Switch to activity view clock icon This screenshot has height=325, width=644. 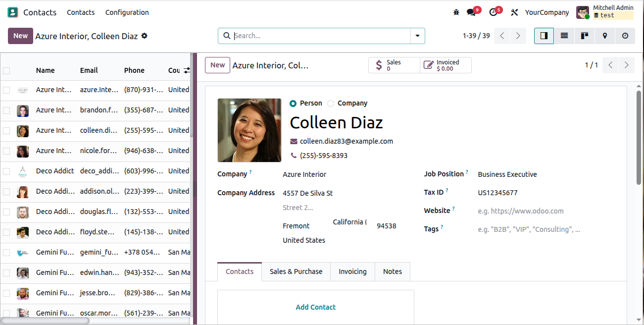click(625, 36)
